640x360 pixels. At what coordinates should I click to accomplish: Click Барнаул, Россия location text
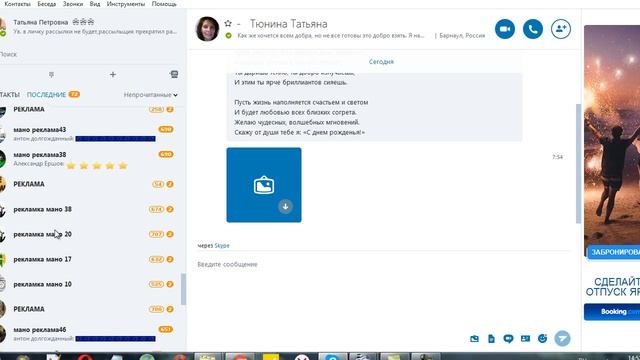tap(462, 36)
